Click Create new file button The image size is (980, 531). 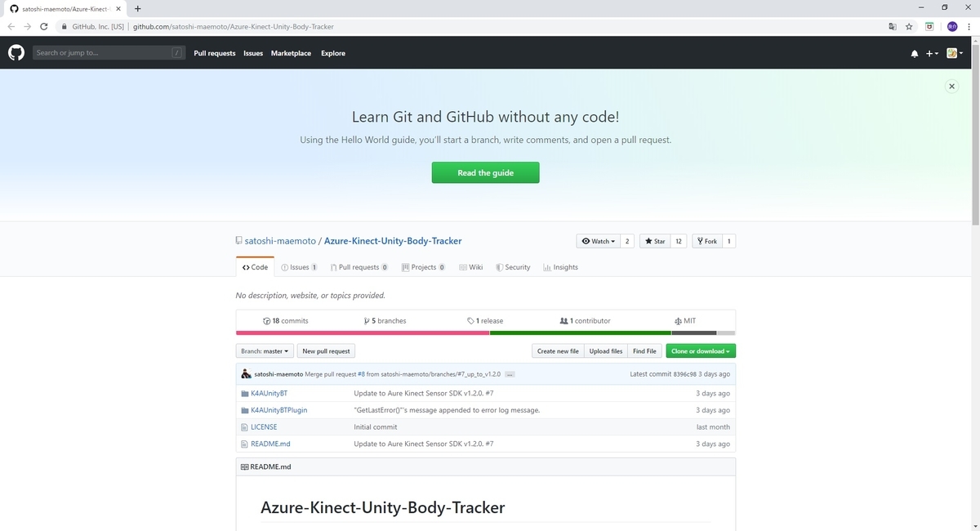pos(557,351)
